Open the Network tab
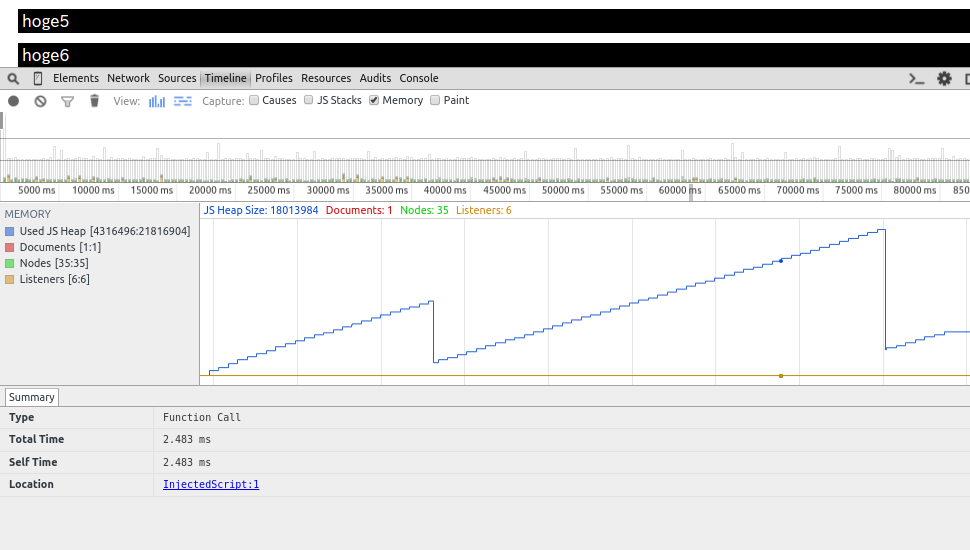Viewport: 970px width, 550px height. 128,78
